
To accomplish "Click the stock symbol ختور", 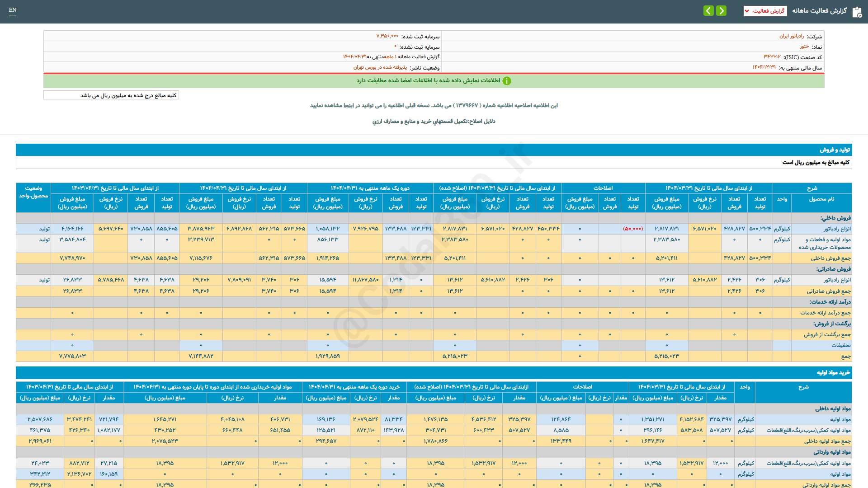I will [804, 47].
